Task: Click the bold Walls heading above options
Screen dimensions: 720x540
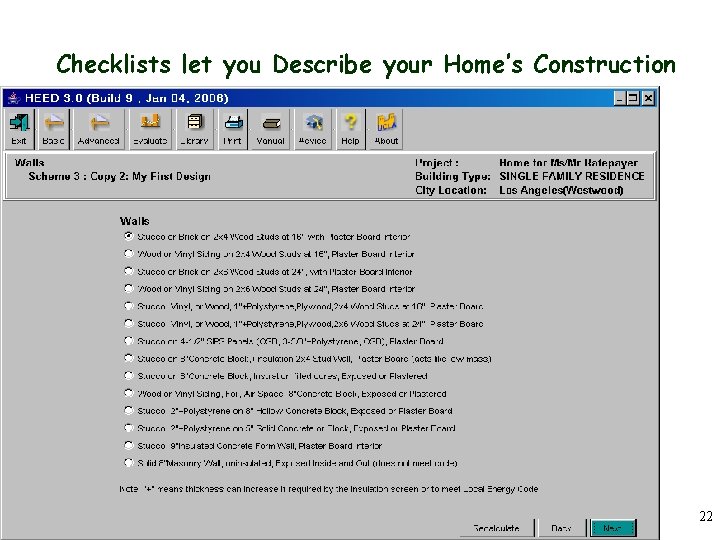Action: [135, 221]
